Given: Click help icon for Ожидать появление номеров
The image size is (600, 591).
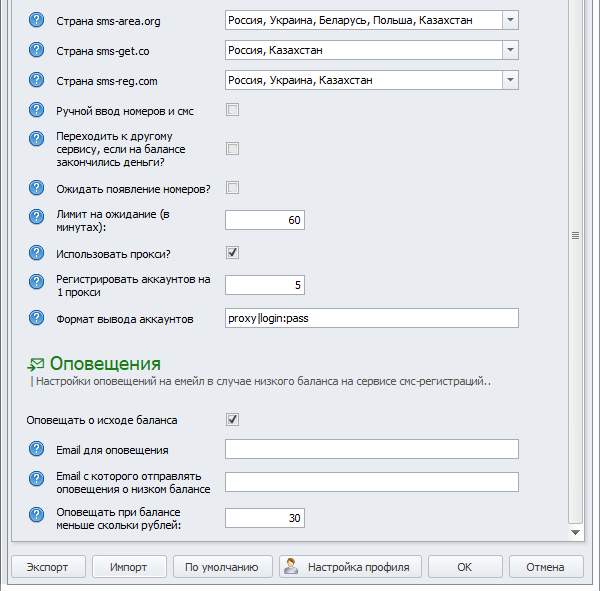Looking at the screenshot, I should pyautogui.click(x=37, y=188).
